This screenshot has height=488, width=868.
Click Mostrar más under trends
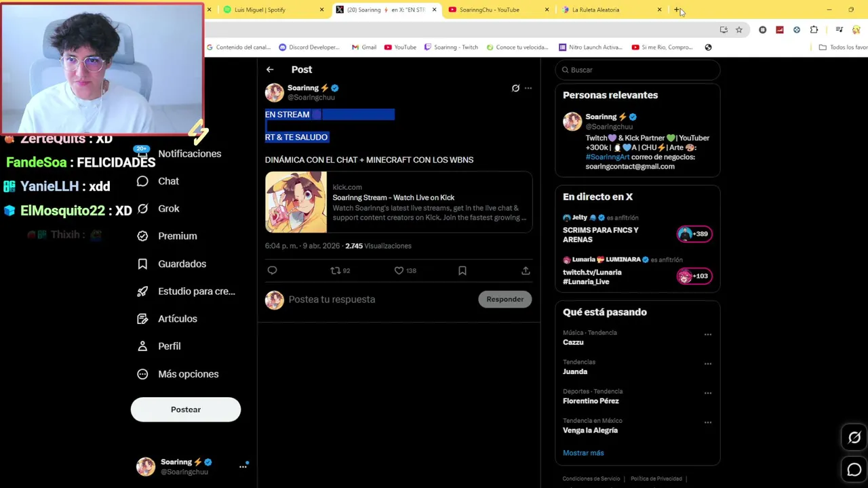583,453
